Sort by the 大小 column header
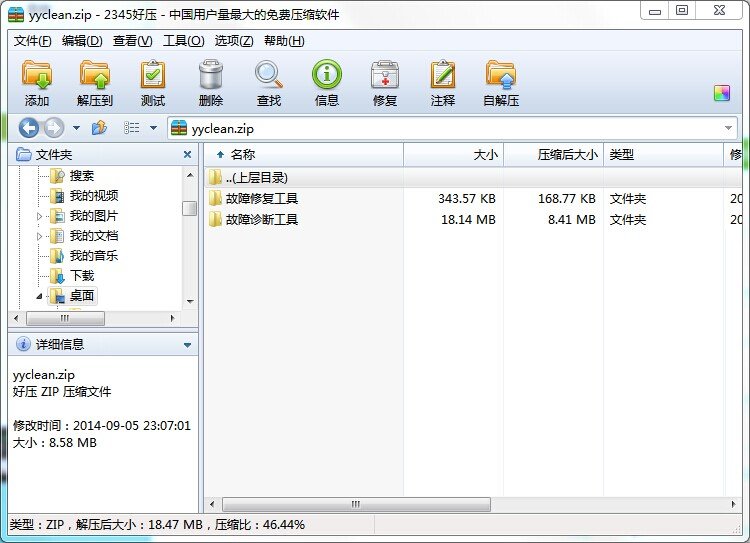Screen dimensions: 750x543 (x=453, y=155)
